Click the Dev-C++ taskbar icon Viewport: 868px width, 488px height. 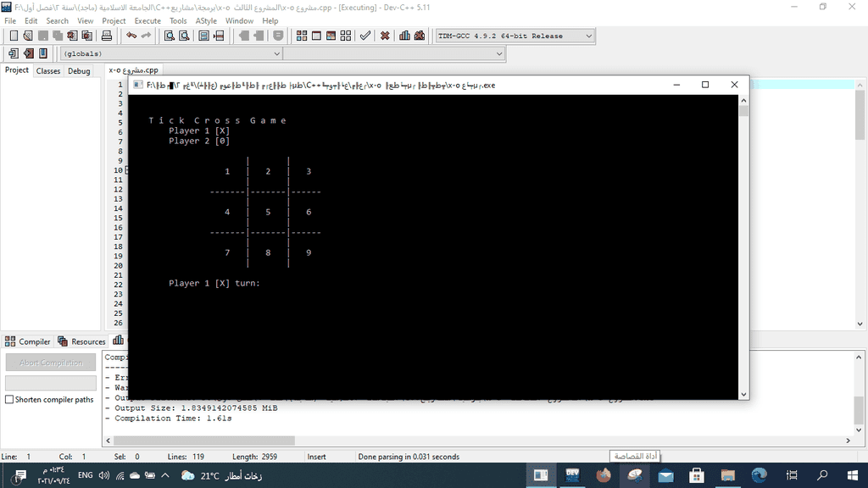572,475
